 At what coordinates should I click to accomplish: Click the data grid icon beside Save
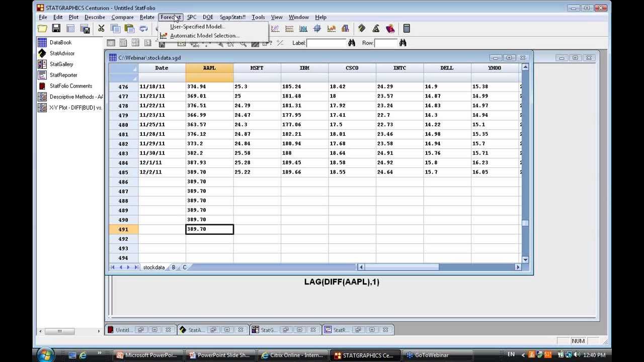[x=70, y=29]
